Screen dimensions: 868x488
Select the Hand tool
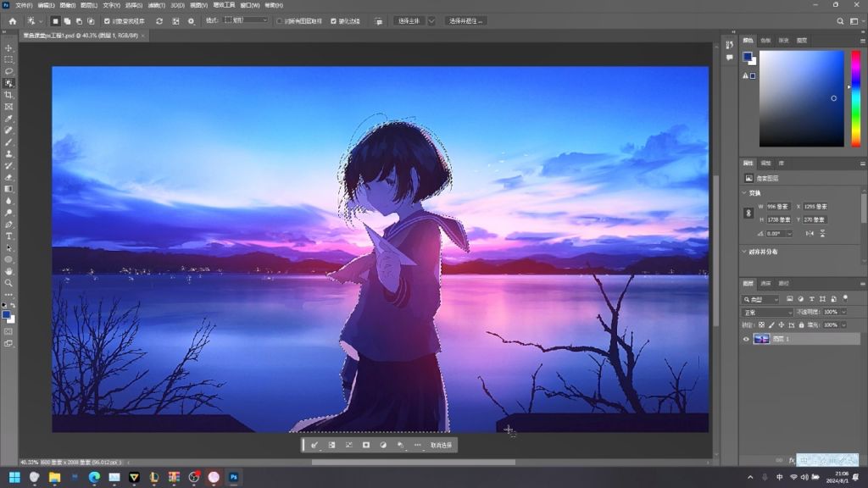coord(8,271)
